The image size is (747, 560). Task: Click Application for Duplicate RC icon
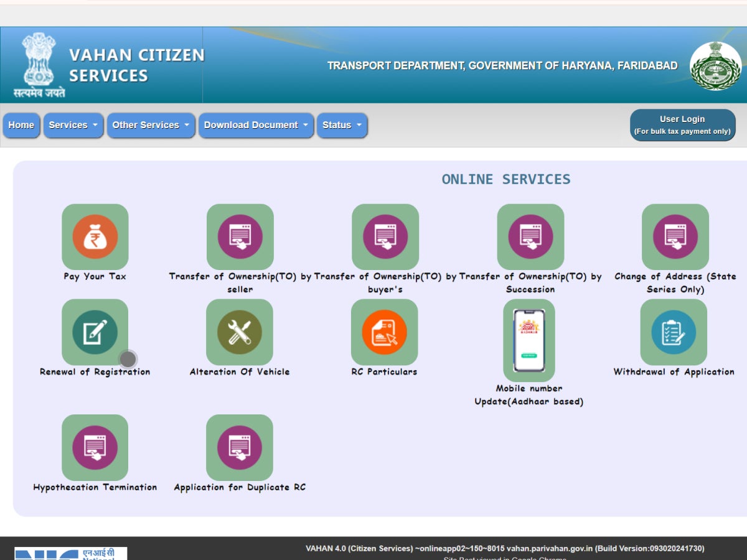point(240,447)
